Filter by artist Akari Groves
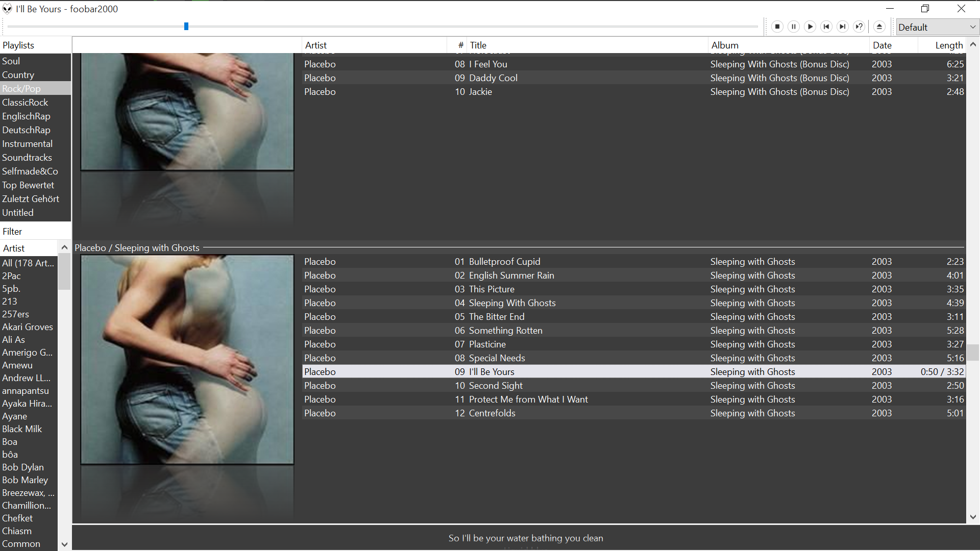 point(29,327)
